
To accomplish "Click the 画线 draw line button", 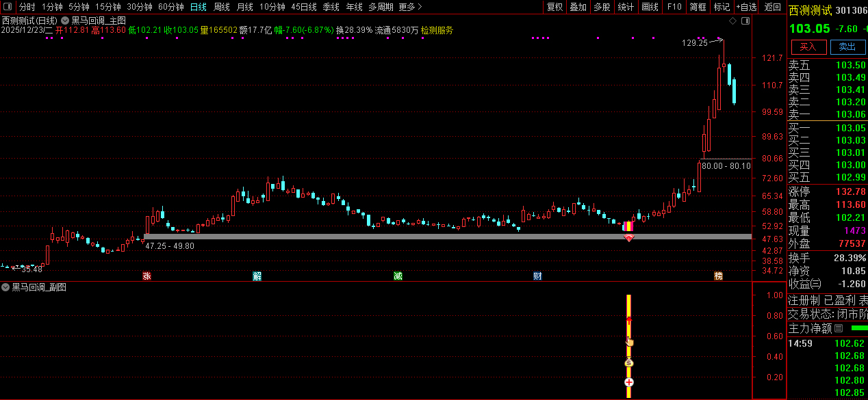I will coord(650,7).
